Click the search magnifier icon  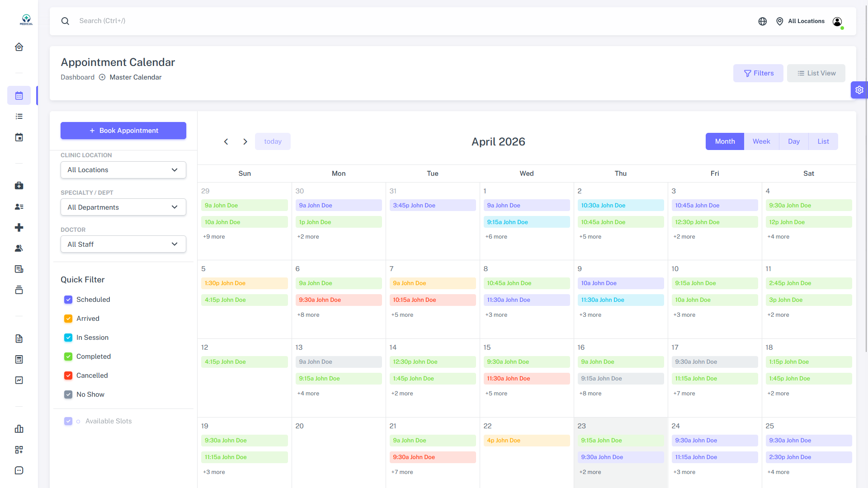click(x=65, y=21)
